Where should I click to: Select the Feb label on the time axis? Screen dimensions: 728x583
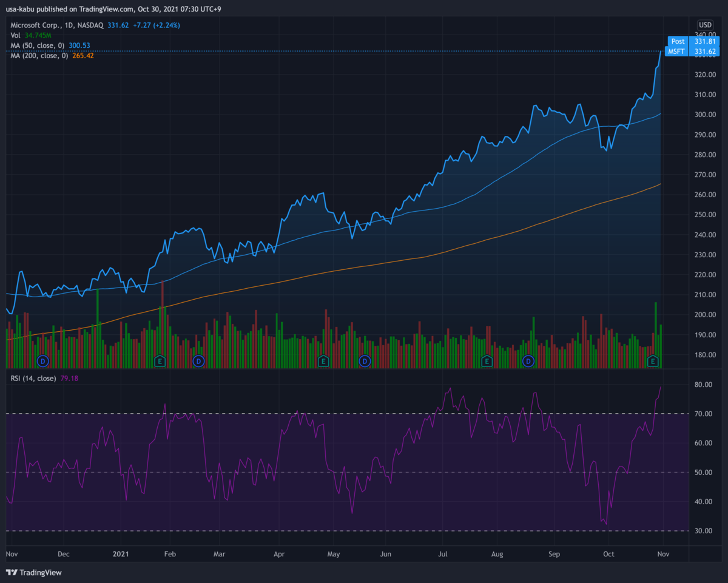170,554
